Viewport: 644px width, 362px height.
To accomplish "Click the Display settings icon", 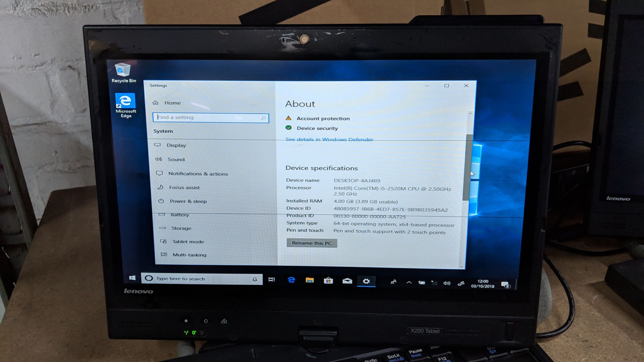I will point(158,144).
